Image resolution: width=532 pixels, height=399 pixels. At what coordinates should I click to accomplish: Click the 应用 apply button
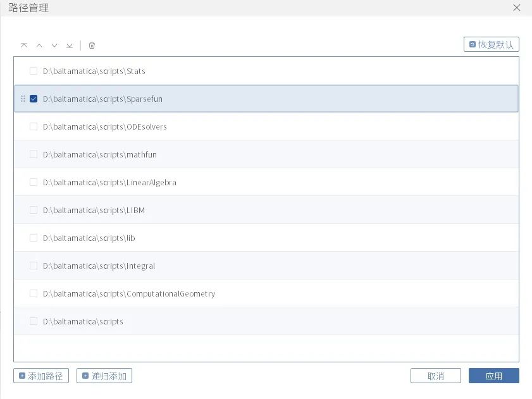point(493,376)
